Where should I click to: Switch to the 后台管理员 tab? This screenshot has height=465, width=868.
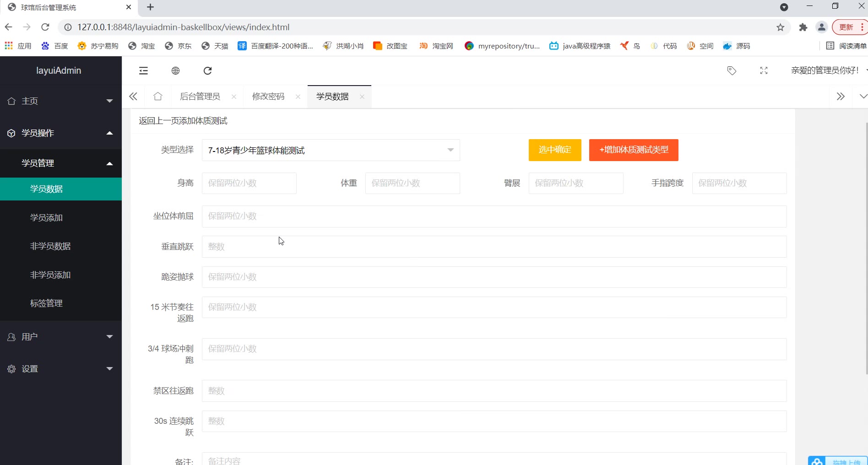click(200, 97)
